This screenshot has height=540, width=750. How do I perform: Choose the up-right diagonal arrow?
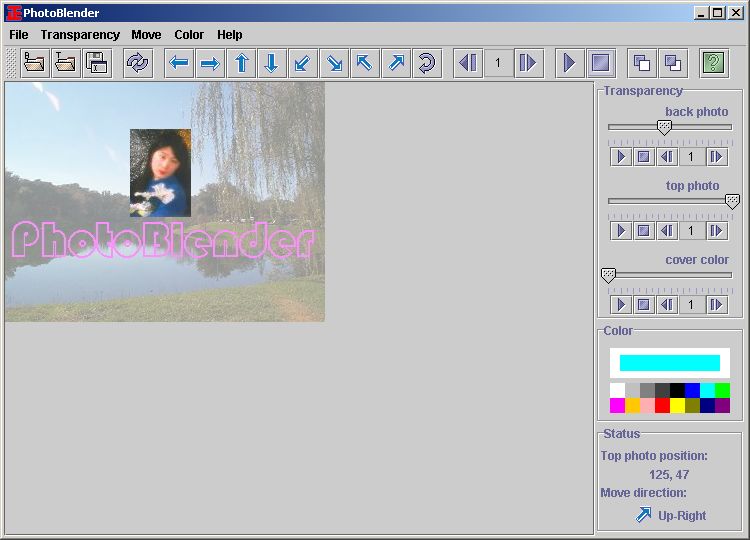pos(396,63)
